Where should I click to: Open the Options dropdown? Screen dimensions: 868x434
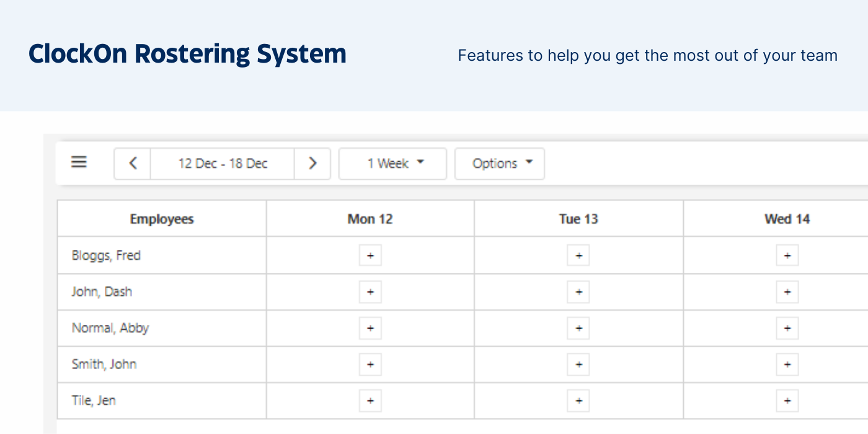(500, 163)
